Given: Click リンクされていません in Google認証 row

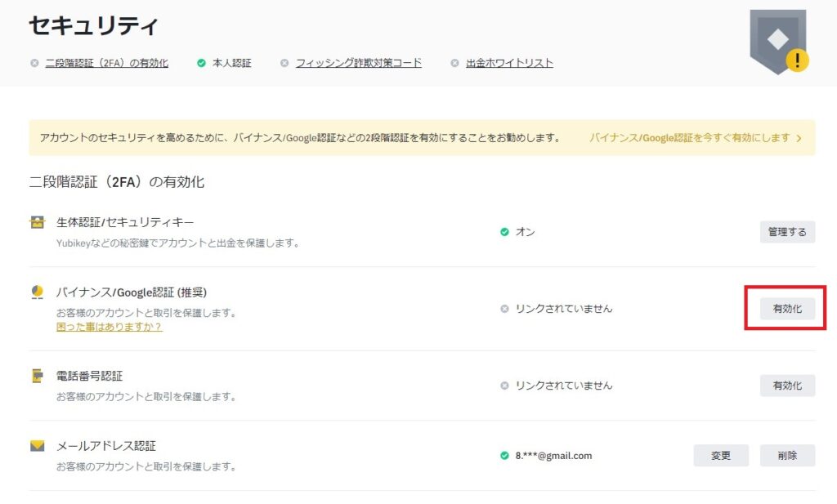Looking at the screenshot, I should coord(564,309).
